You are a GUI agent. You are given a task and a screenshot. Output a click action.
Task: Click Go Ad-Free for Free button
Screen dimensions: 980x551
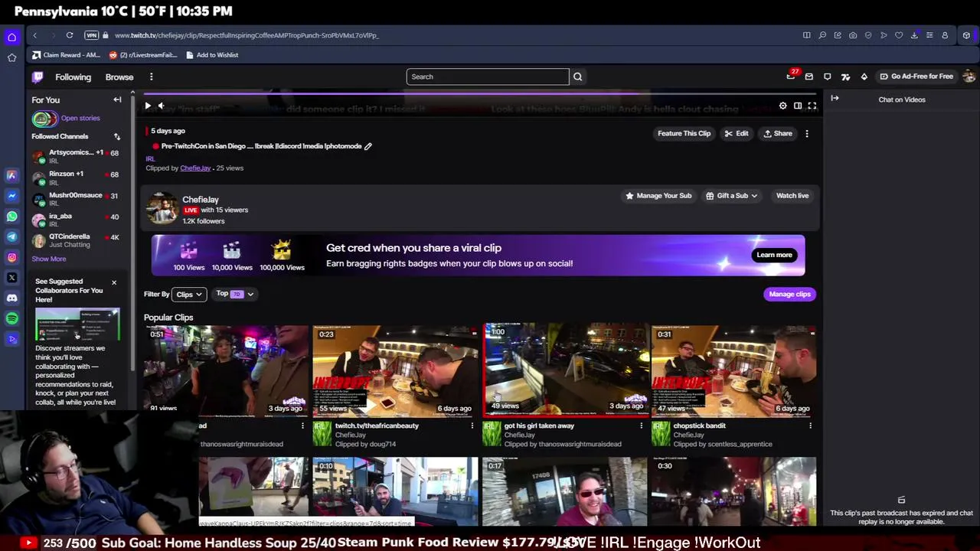point(916,77)
